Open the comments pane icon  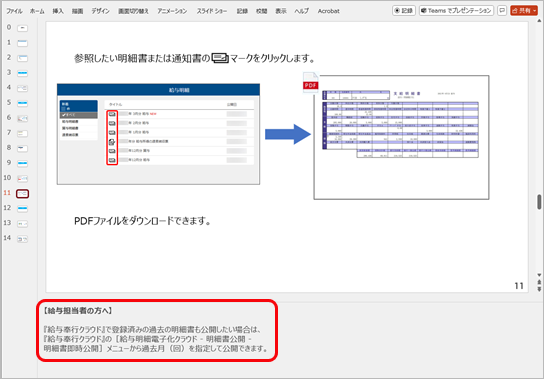tap(502, 10)
